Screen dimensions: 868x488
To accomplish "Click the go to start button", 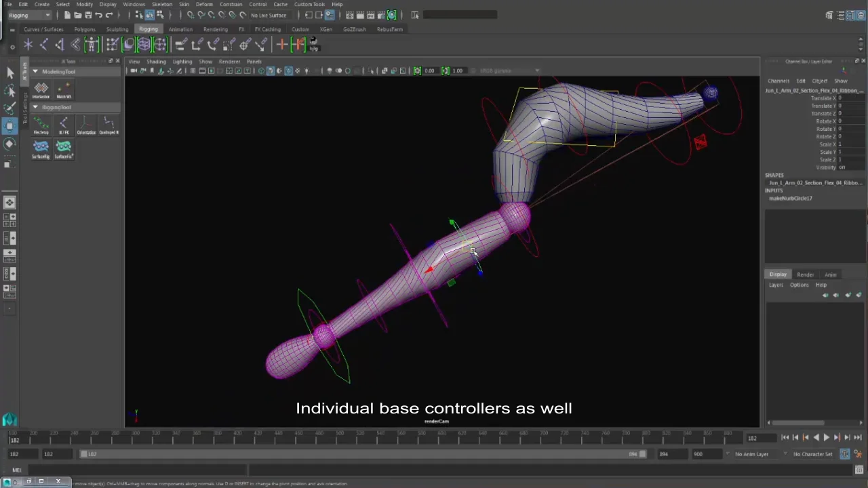I will pyautogui.click(x=785, y=438).
